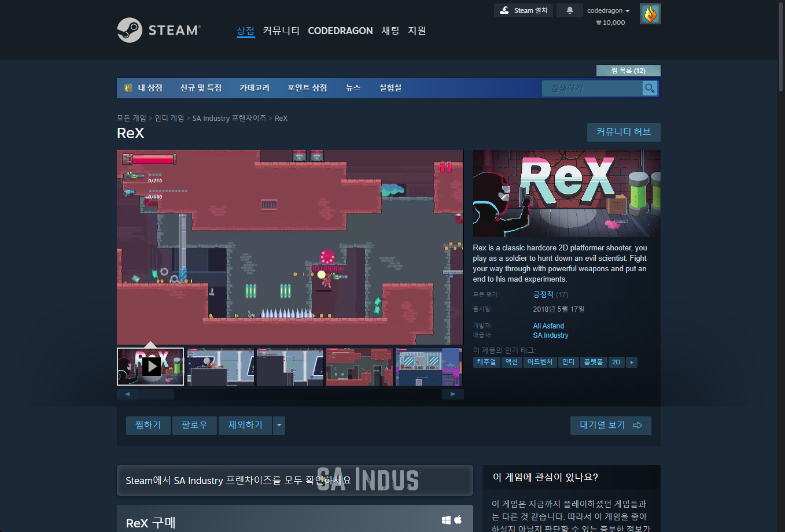Open the 채팅 menu

(390, 31)
